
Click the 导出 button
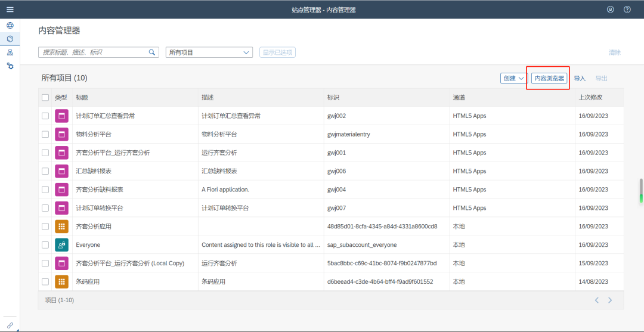click(x=601, y=78)
